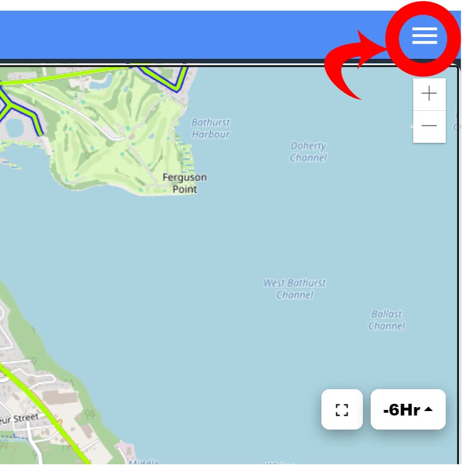Zoom in with the plus button
The image size is (462, 476).
pos(429,94)
